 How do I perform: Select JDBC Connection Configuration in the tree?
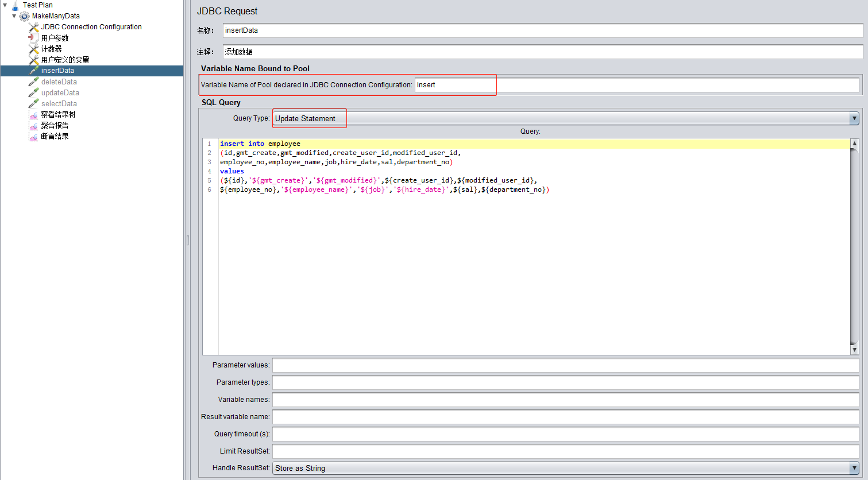coord(91,27)
